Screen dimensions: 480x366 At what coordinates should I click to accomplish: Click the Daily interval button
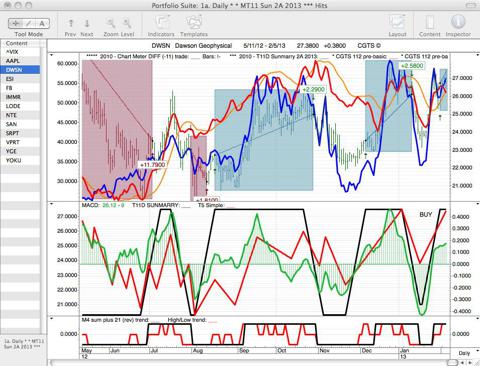pyautogui.click(x=464, y=353)
